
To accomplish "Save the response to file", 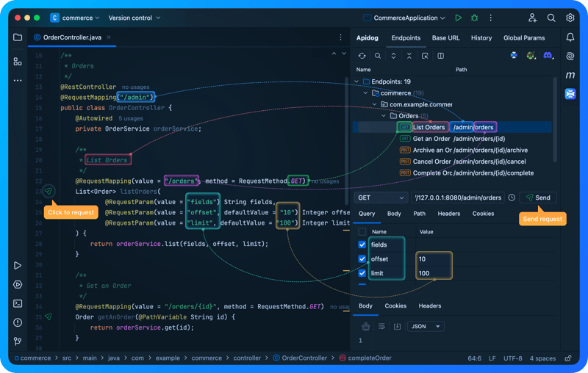I will point(397,327).
